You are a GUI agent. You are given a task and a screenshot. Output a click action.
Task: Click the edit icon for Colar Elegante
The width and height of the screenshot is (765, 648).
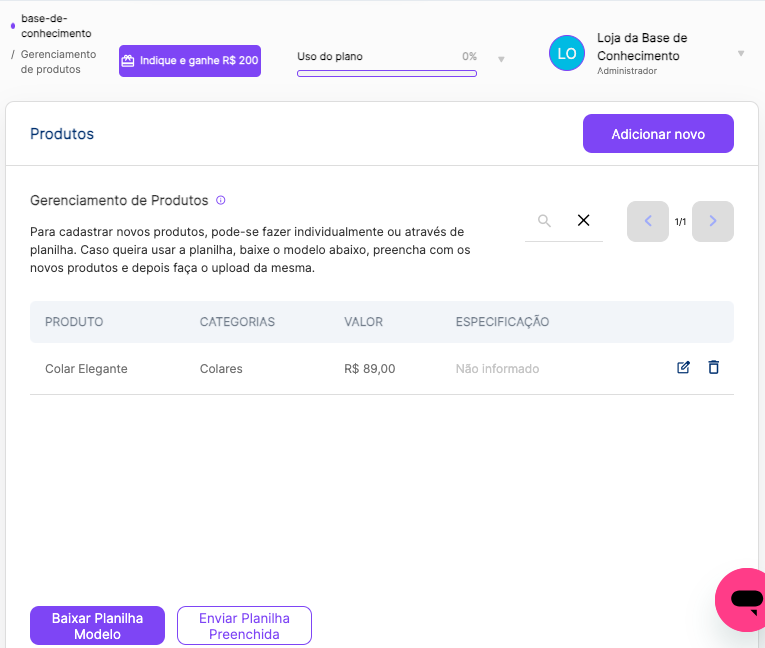click(683, 367)
